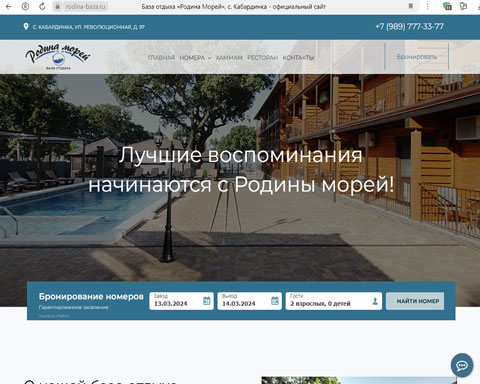Click the person icon in Гости field

(x=375, y=301)
